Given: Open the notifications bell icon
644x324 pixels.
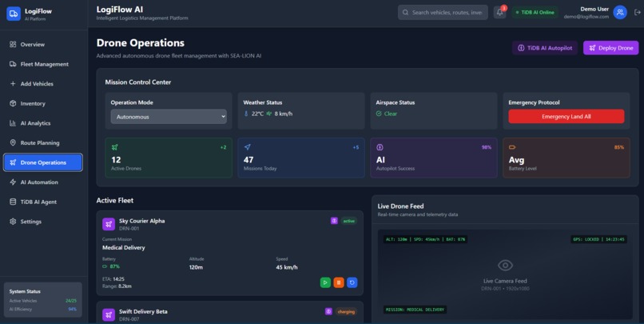Looking at the screenshot, I should click(x=499, y=12).
